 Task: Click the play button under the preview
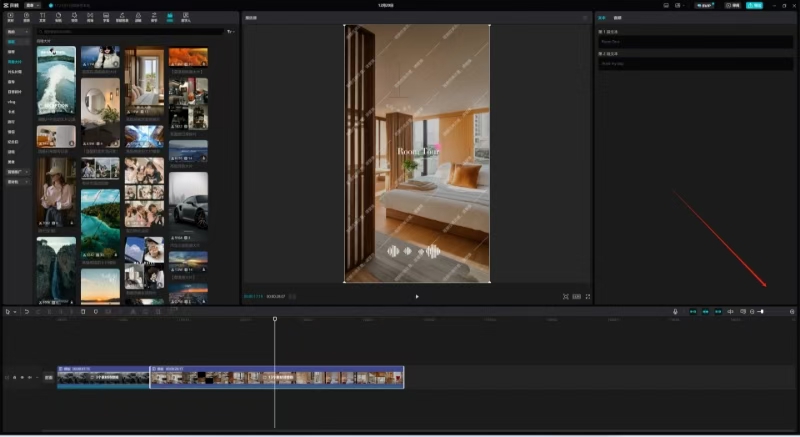417,297
